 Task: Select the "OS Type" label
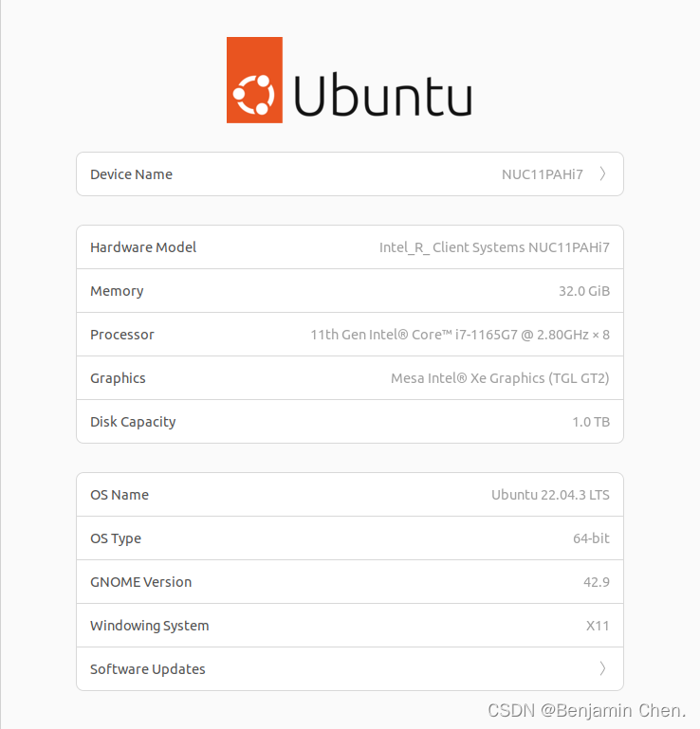[x=116, y=538]
